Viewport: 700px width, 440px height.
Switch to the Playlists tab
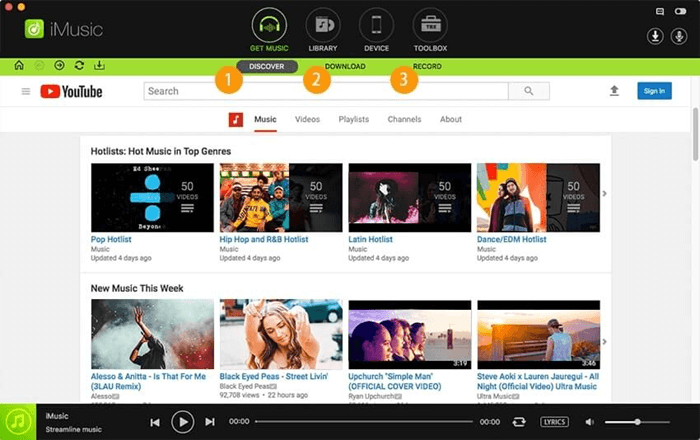click(355, 119)
